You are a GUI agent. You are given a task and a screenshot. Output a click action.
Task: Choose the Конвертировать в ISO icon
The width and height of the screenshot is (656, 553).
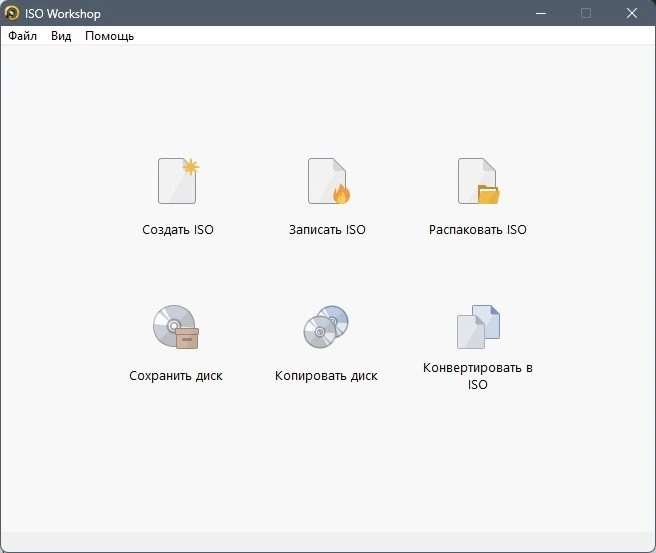(478, 327)
